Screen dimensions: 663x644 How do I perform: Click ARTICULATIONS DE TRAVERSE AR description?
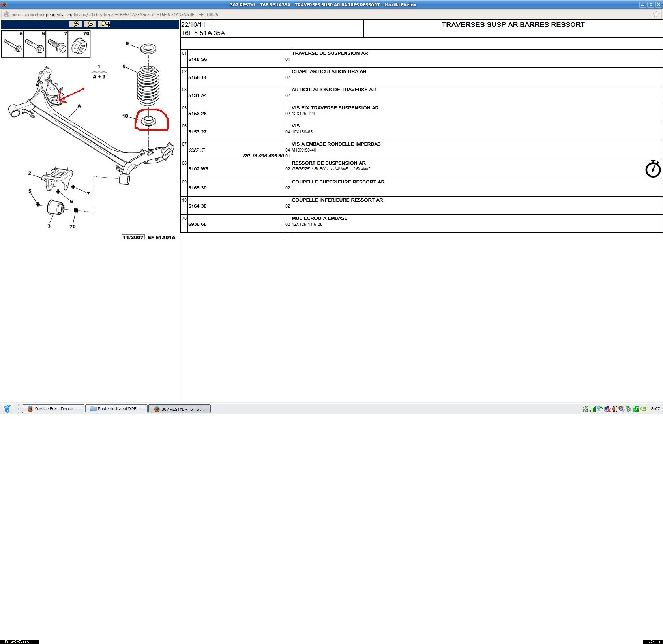pyautogui.click(x=334, y=90)
